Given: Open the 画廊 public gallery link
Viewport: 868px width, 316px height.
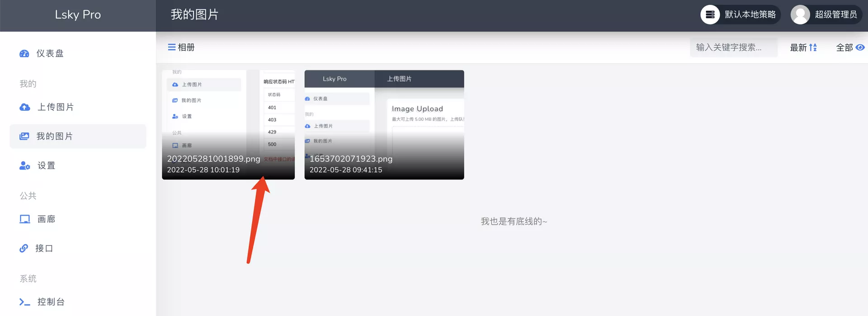Looking at the screenshot, I should (x=46, y=219).
